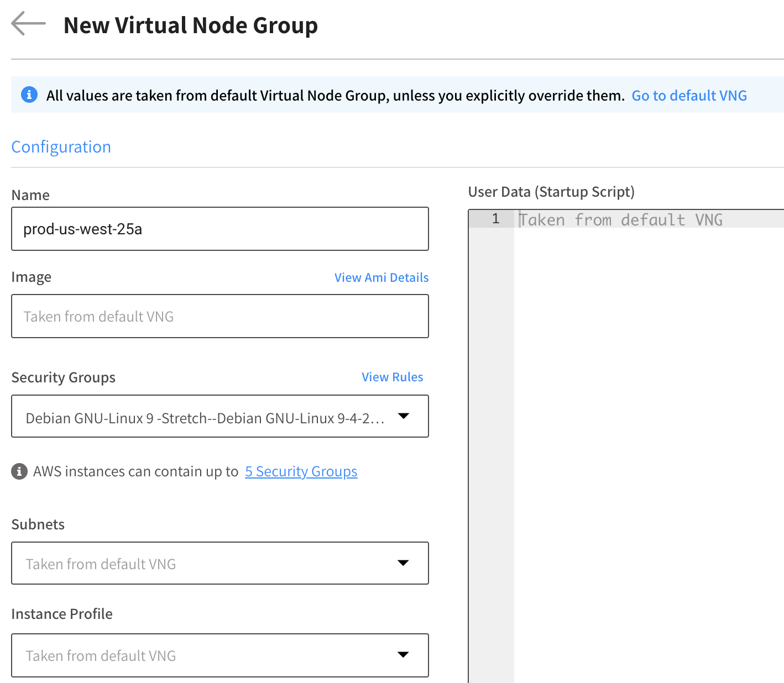Click the View Rules link
Viewport: 784px width, 683px height.
click(x=392, y=377)
